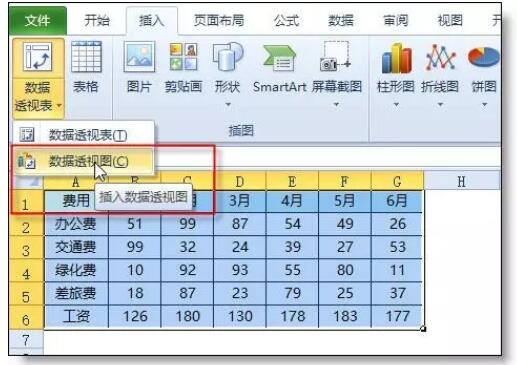Screen dimensions: 517x365
Task: Click the 数据透视表 PivotTable icon
Action: (38, 57)
